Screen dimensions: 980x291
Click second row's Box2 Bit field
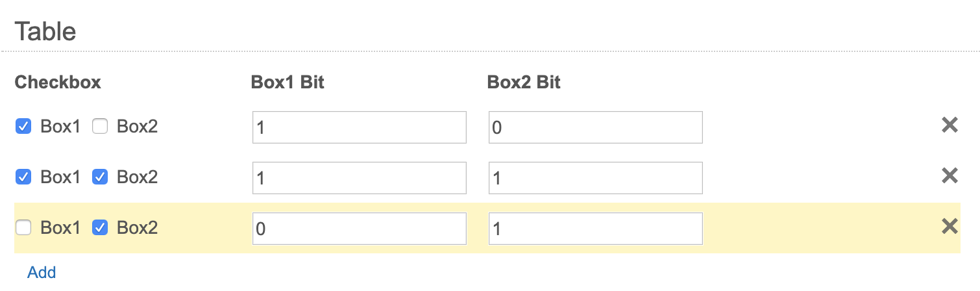point(595,178)
